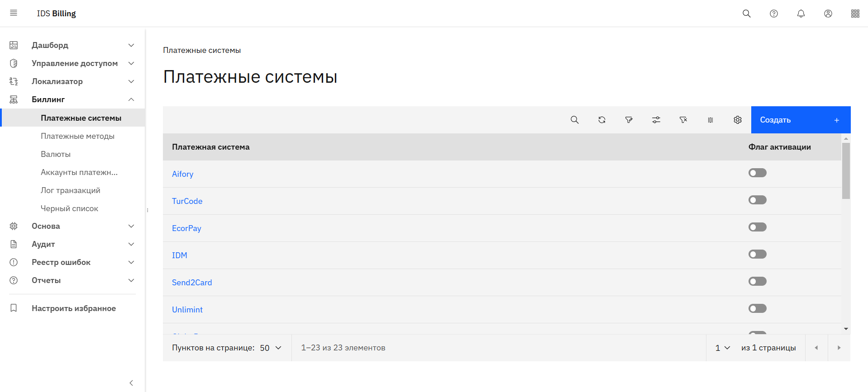Open the table settings gear
Viewport: 868px width, 392px height.
click(738, 120)
